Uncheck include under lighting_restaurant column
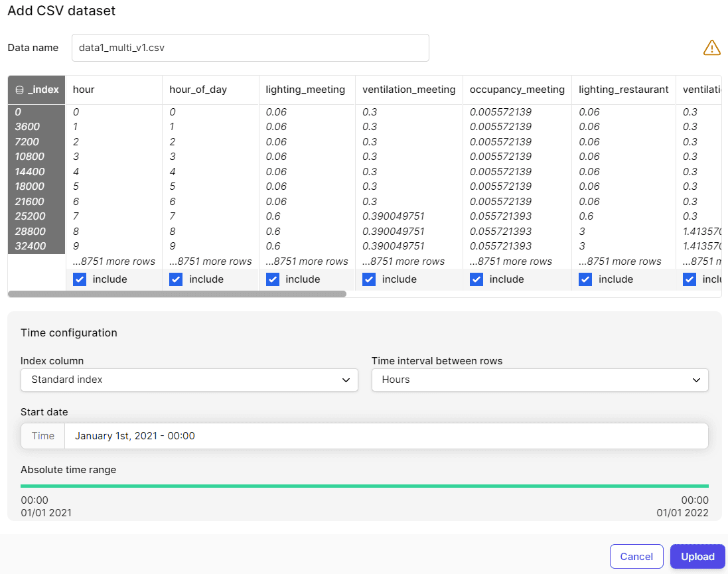 (x=585, y=279)
